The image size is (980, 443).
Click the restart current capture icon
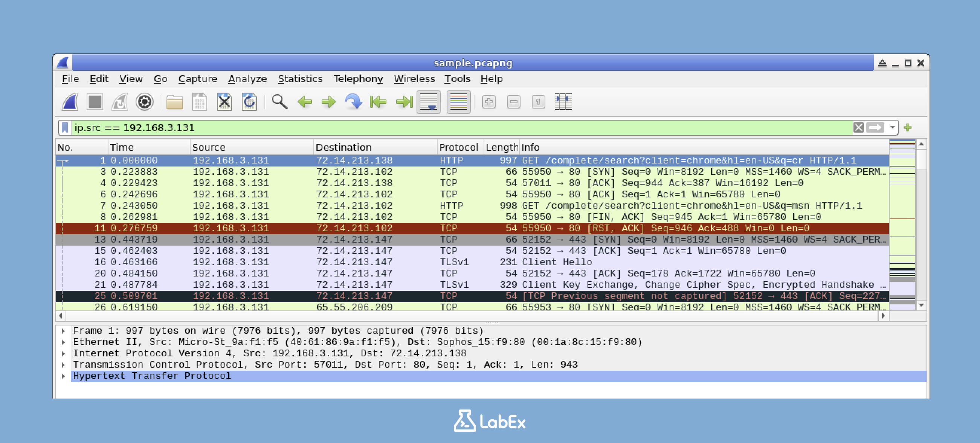120,102
